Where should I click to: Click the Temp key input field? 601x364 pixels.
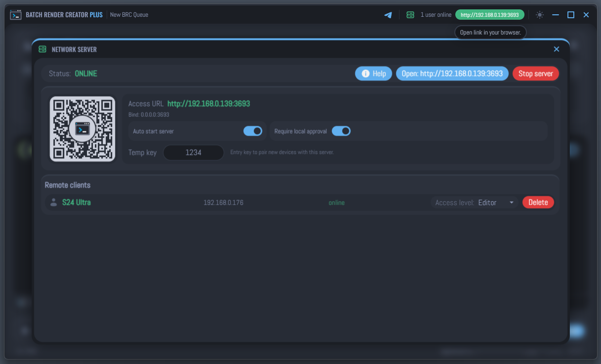pos(194,152)
